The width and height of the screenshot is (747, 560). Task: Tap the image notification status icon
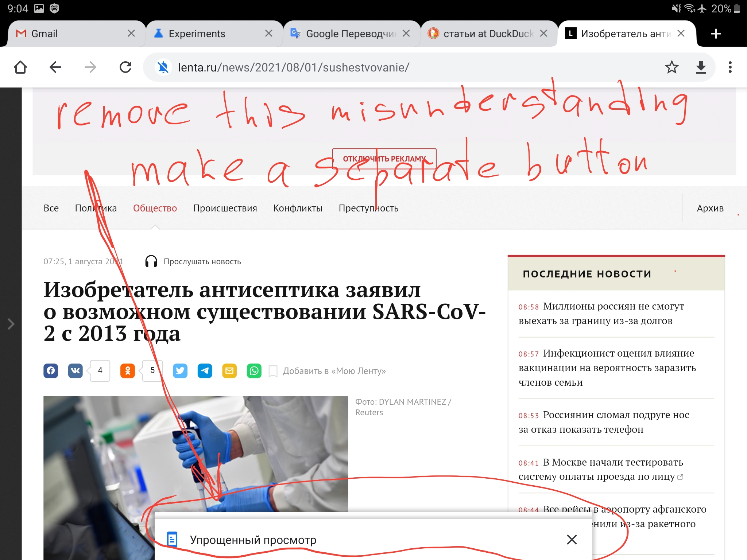(39, 8)
